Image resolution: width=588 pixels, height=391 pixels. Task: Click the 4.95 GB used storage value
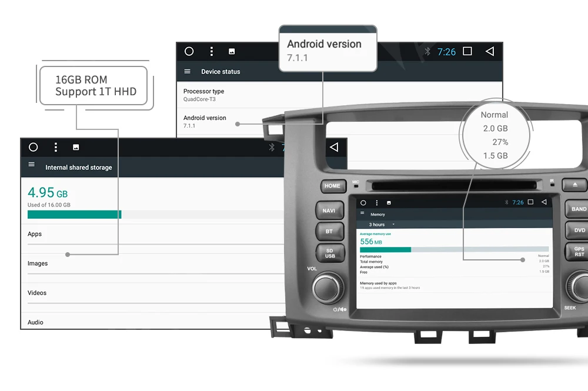48,193
